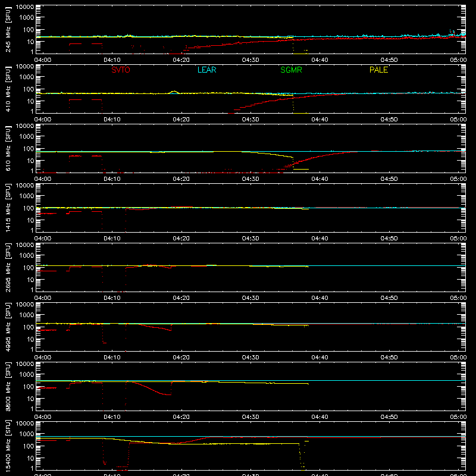This screenshot has width=476, height=476.
Task: Click 04:00 tick label below 245 MHz panel
Action: point(43,60)
